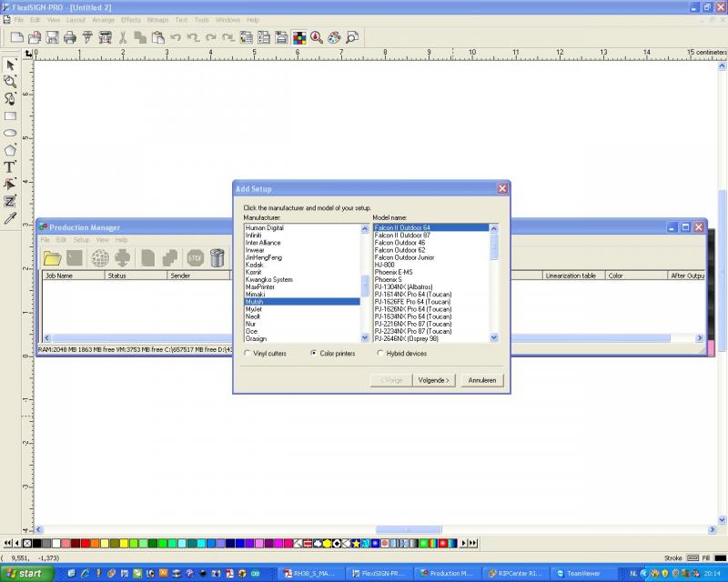Click the Job Name column header
Viewport: 728px width, 582px height.
(74, 276)
